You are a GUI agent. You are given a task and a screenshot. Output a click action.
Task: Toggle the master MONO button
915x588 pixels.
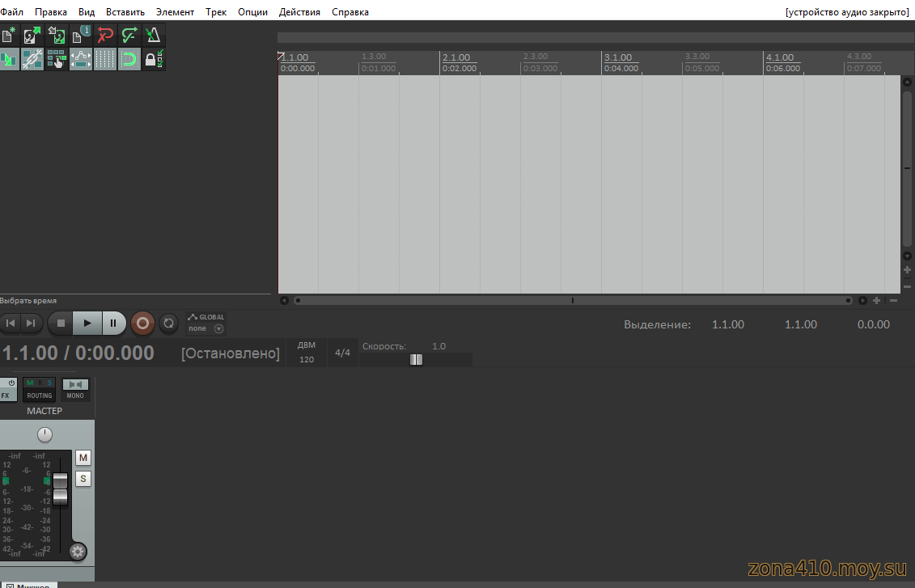click(75, 389)
